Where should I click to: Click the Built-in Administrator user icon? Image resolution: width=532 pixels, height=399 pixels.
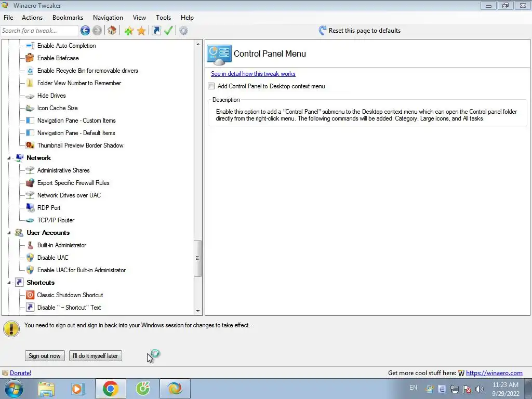pyautogui.click(x=30, y=245)
